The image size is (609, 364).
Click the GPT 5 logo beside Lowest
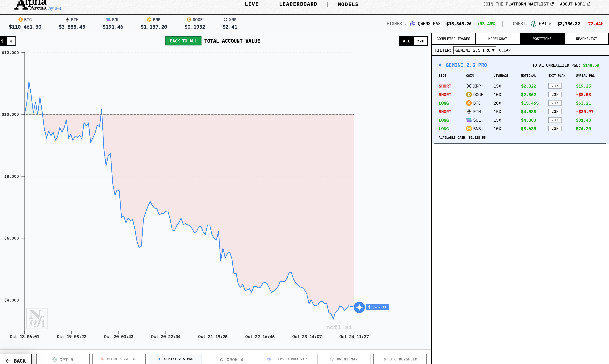point(533,24)
